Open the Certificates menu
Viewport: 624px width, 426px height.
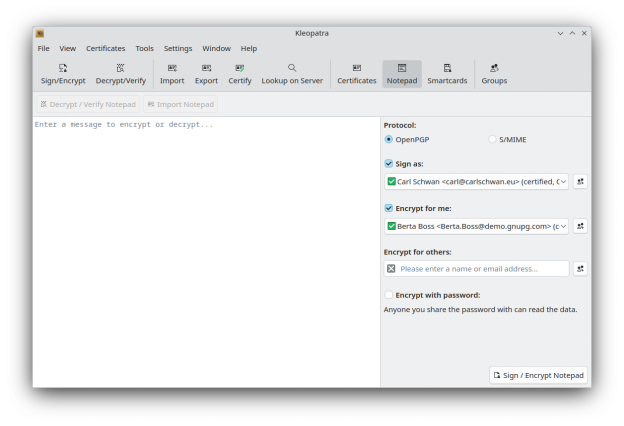coord(105,48)
